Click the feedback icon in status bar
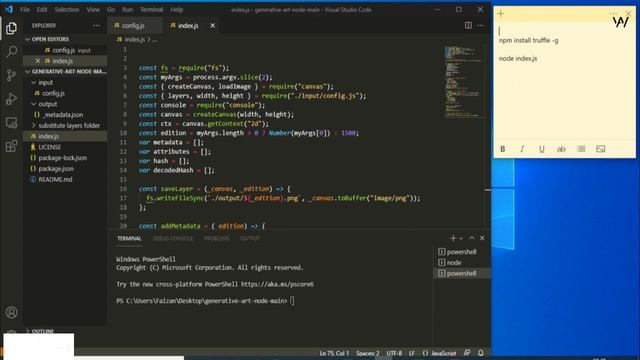Screen dimensions: 640x360 467,353
